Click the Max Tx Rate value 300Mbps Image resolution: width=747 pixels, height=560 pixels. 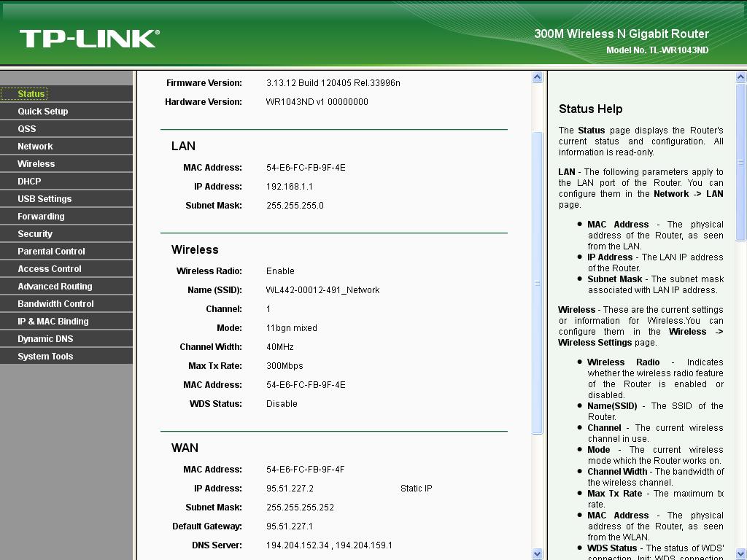click(x=285, y=366)
